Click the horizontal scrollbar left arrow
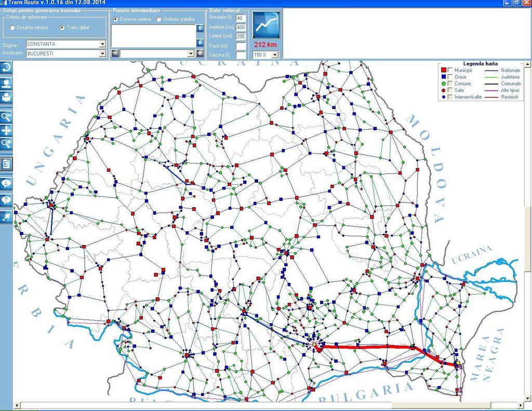Image resolution: width=532 pixels, height=411 pixels. (16, 405)
